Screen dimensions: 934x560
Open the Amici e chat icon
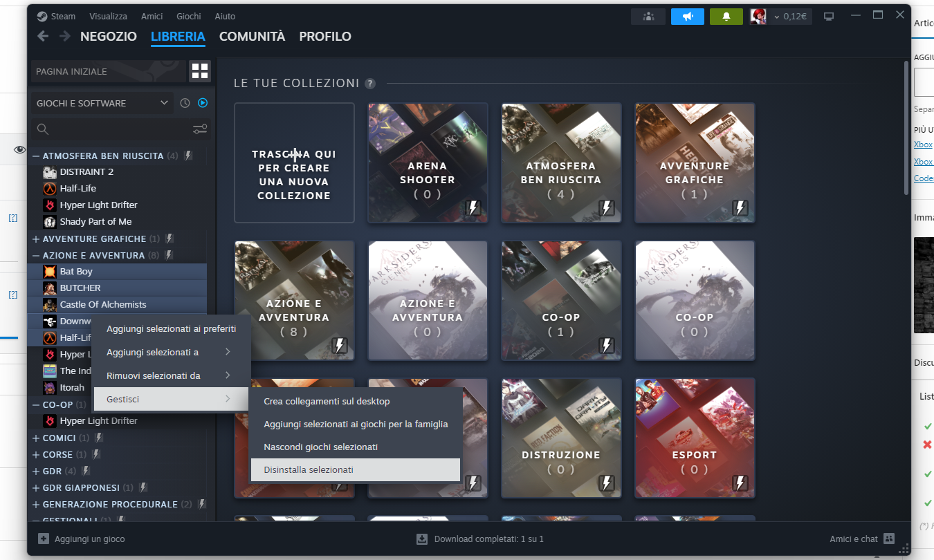[889, 539]
